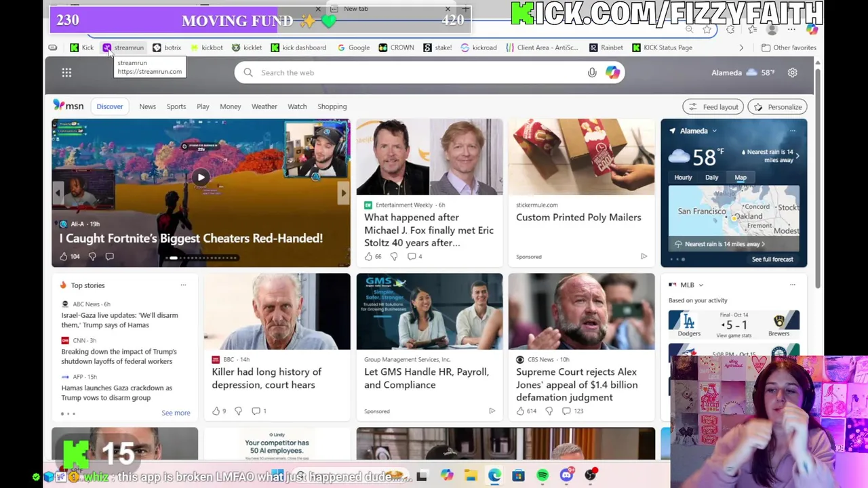Image resolution: width=868 pixels, height=488 pixels.
Task: Click See more in Top stories
Action: point(176,413)
